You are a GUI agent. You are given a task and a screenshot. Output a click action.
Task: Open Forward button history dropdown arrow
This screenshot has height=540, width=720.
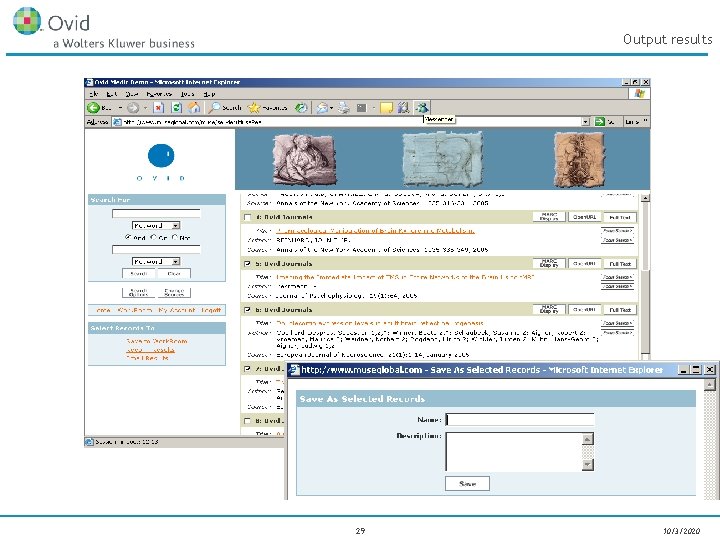click(x=145, y=108)
